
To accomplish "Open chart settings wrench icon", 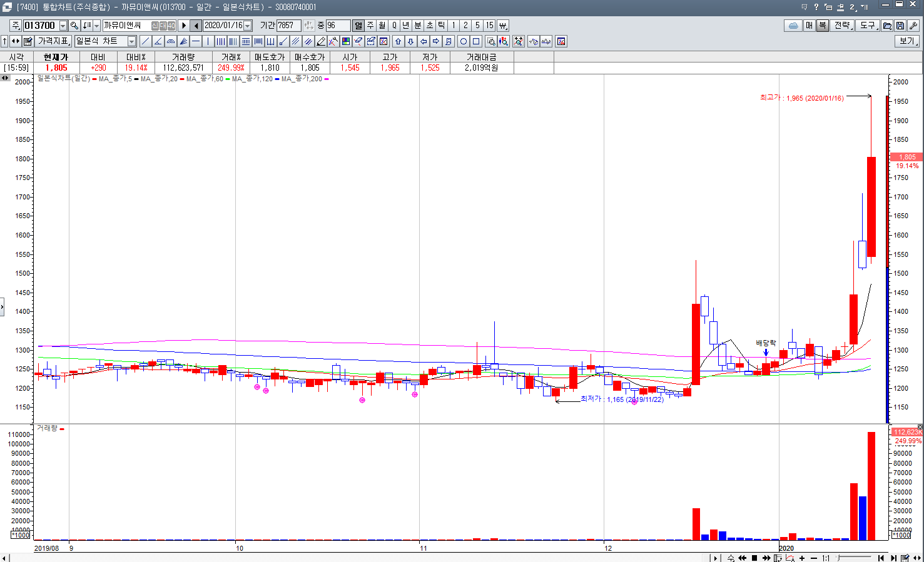I will tap(913, 26).
